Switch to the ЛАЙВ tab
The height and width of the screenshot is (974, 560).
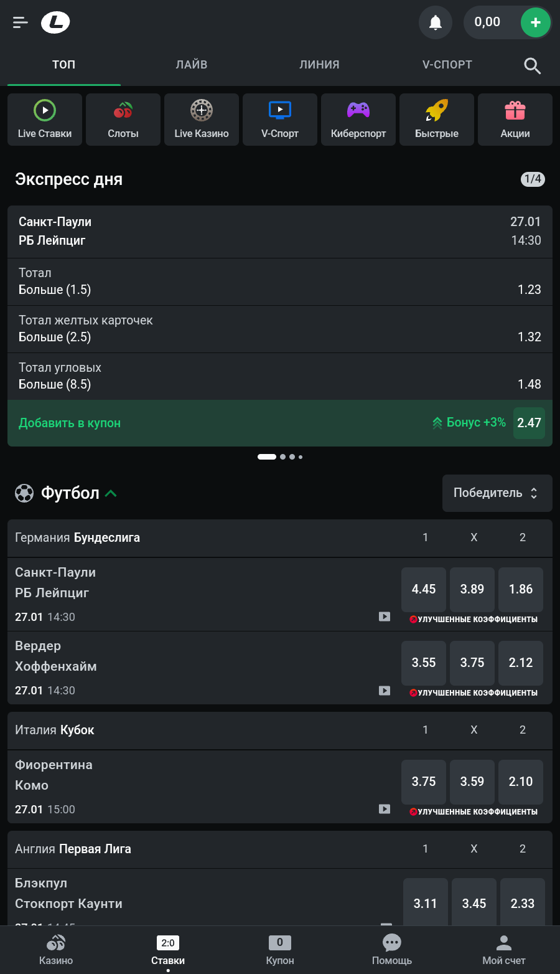pos(192,65)
